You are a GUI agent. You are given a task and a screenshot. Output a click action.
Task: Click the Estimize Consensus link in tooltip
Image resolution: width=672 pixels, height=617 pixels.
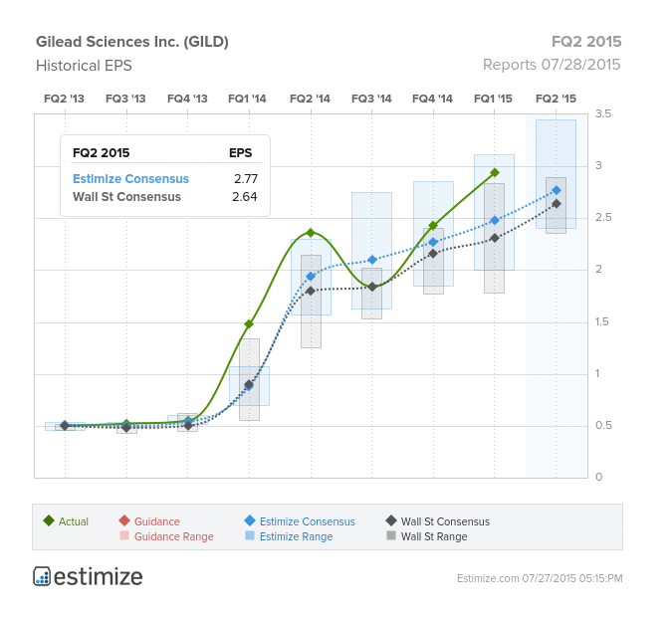(x=130, y=179)
